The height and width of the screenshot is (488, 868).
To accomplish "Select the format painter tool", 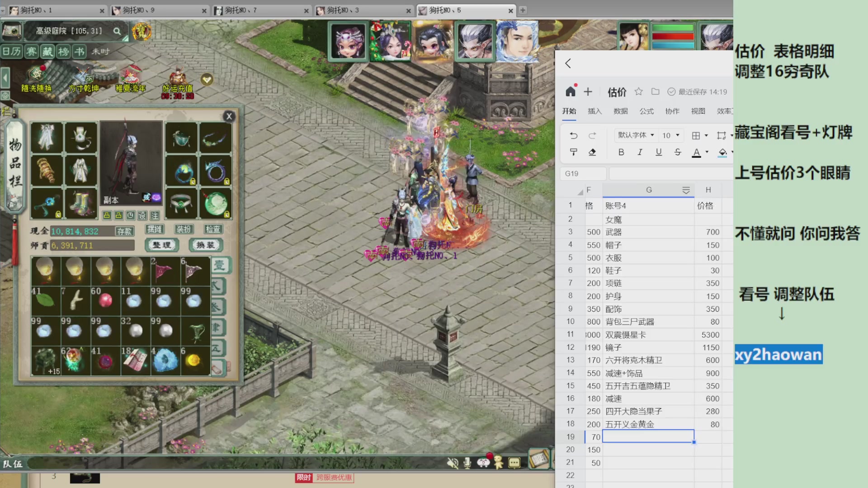I will point(574,152).
